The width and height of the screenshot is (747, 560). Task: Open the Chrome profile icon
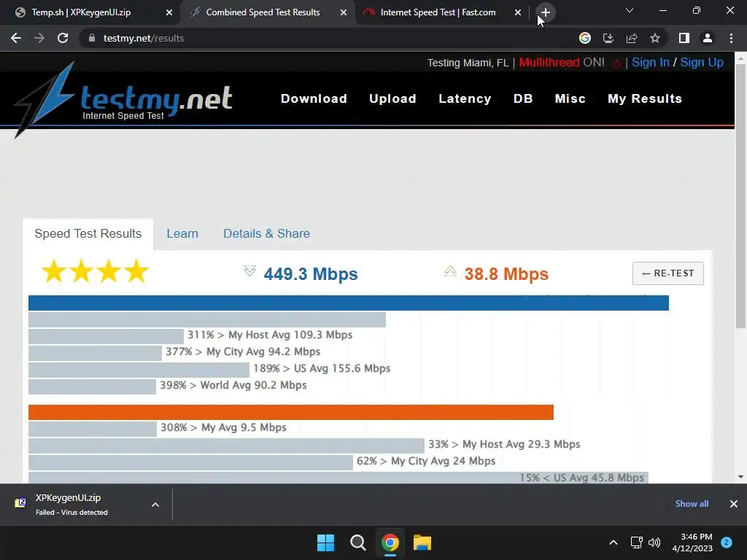point(708,38)
